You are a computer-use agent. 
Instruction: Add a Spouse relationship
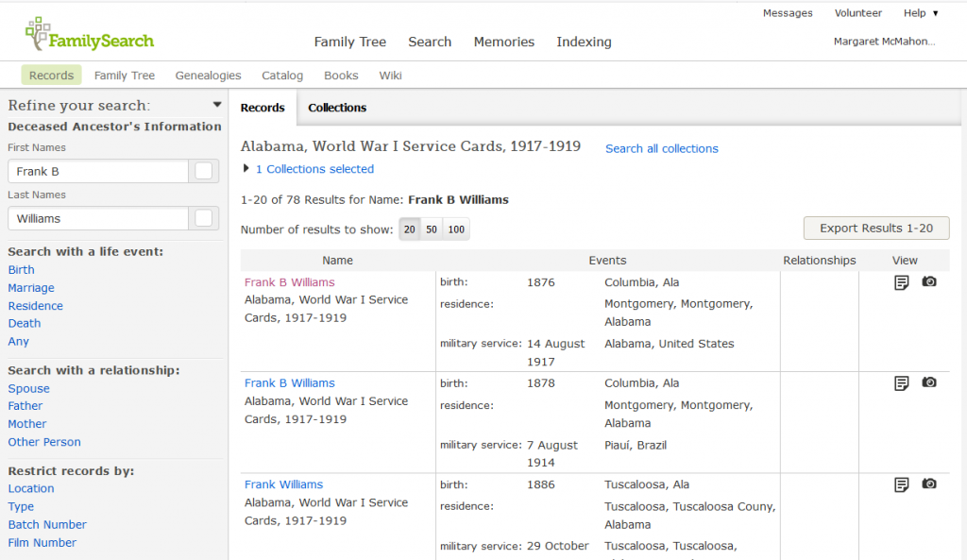29,388
